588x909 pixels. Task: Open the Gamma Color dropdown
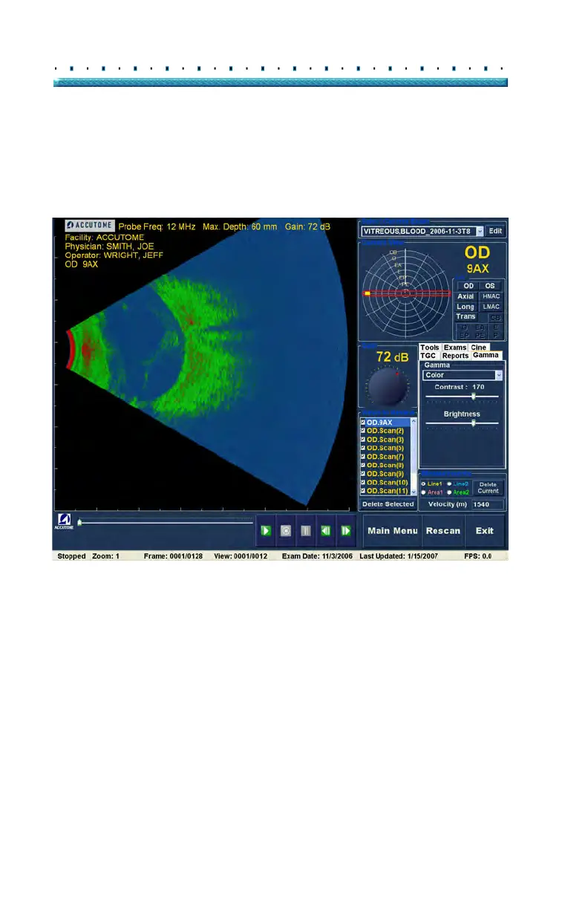[463, 376]
